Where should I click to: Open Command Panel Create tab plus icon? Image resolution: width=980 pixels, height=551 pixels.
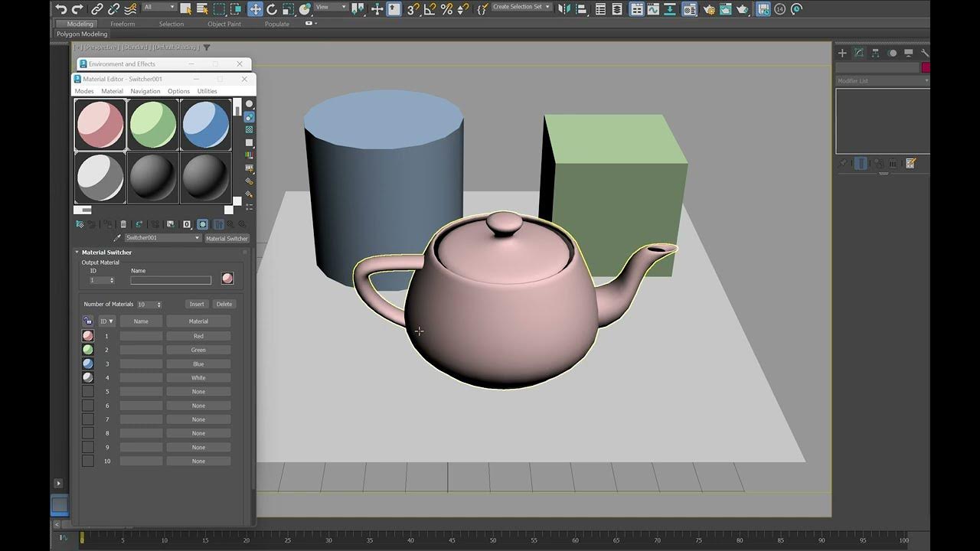click(842, 53)
